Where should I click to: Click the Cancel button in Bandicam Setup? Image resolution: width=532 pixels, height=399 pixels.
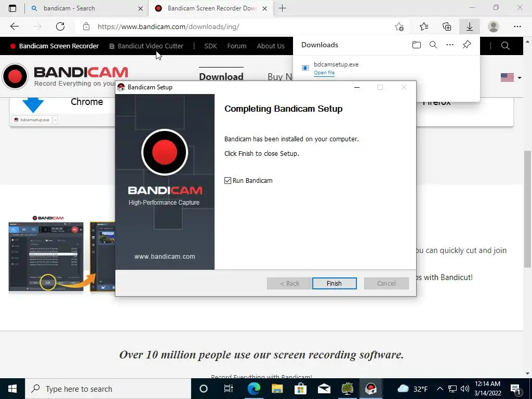click(386, 283)
